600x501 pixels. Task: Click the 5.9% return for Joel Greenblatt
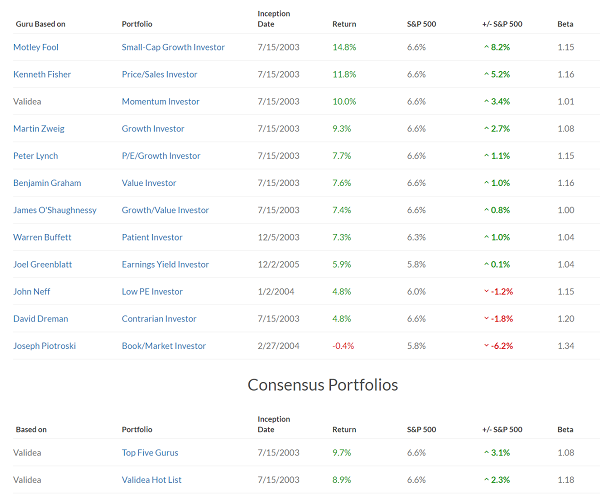click(342, 264)
